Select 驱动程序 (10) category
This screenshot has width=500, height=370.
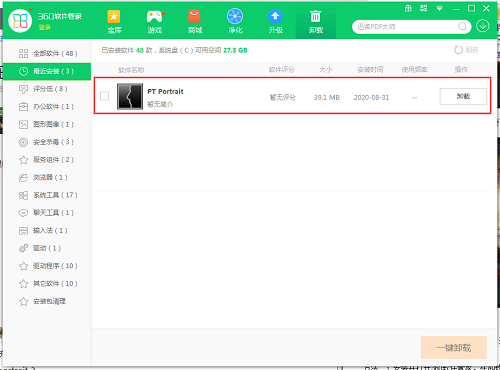[x=47, y=266]
